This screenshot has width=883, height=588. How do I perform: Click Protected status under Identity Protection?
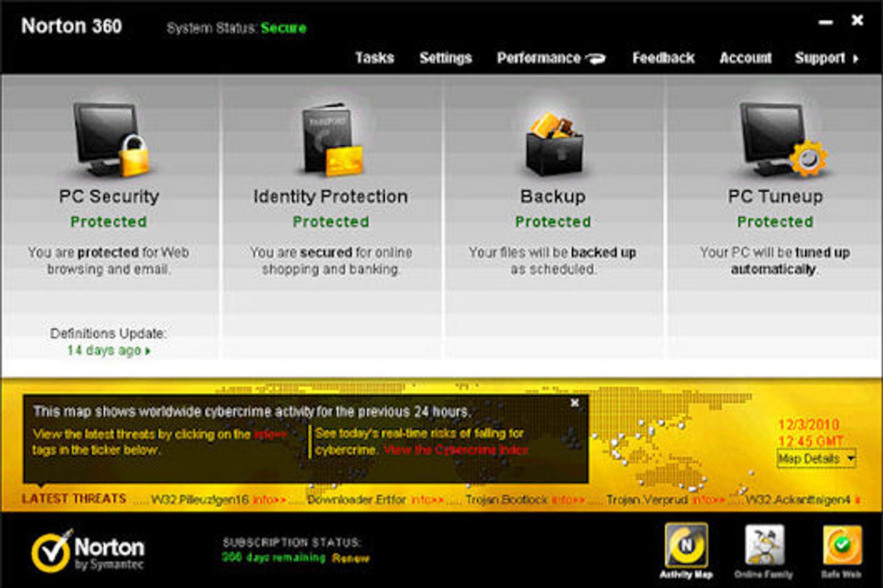(x=331, y=222)
